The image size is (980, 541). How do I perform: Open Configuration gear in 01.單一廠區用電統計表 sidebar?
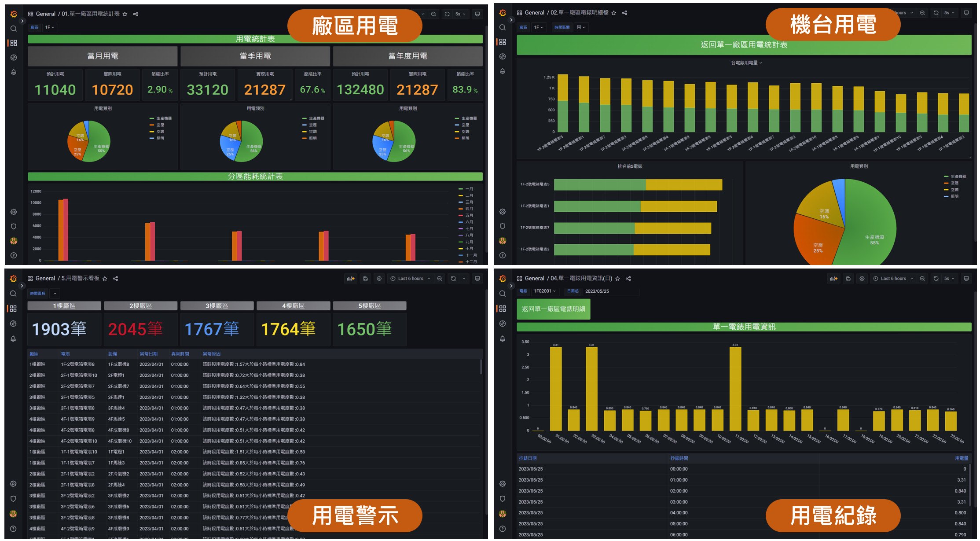14,212
